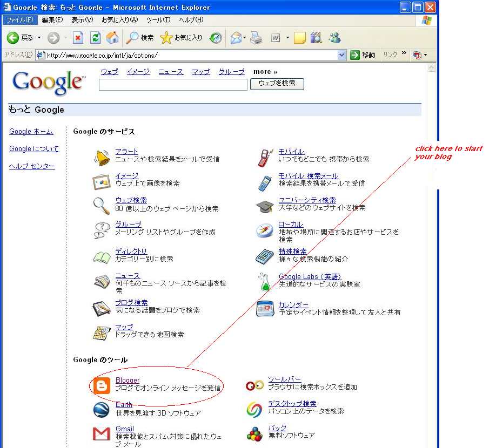
Task: Click the アラート bell icon
Action: (x=102, y=158)
